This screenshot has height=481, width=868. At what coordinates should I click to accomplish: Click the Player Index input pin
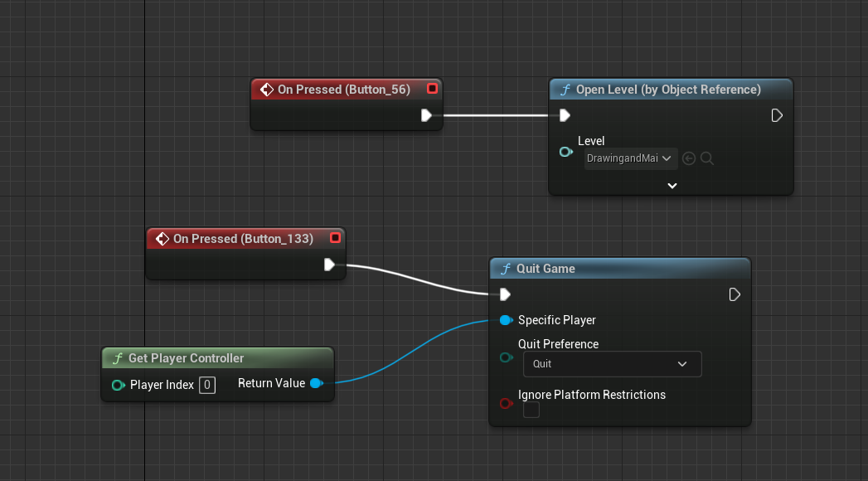(x=118, y=386)
